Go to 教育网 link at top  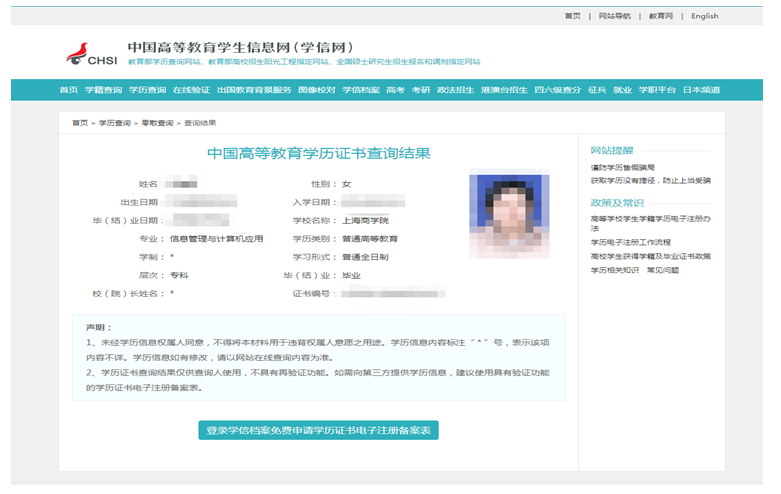point(660,16)
